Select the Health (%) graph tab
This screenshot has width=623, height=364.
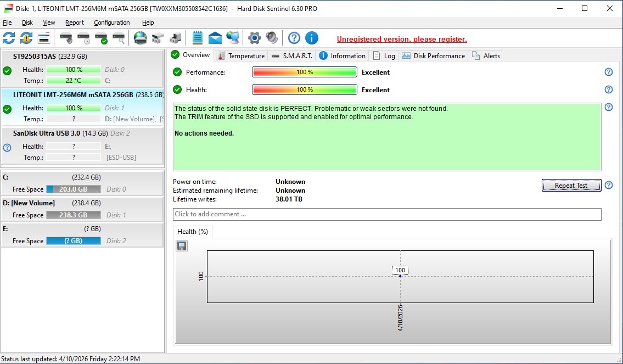(193, 232)
